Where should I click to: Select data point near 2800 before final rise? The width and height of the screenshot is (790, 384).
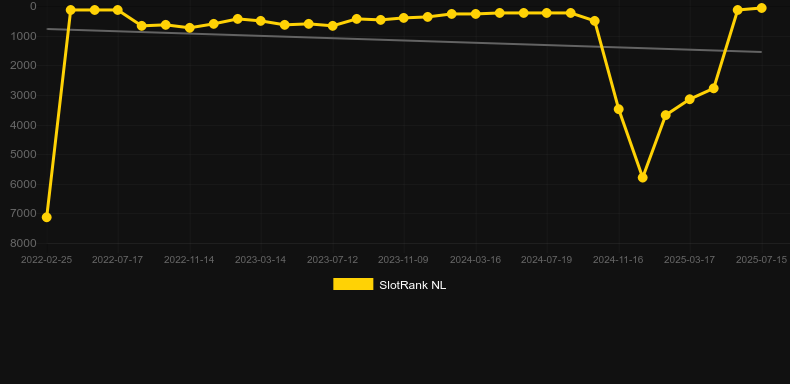[713, 88]
